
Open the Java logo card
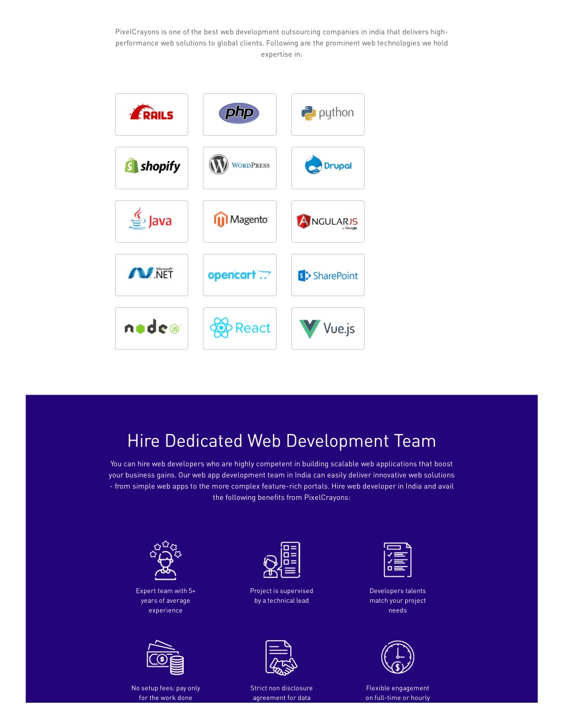click(152, 221)
